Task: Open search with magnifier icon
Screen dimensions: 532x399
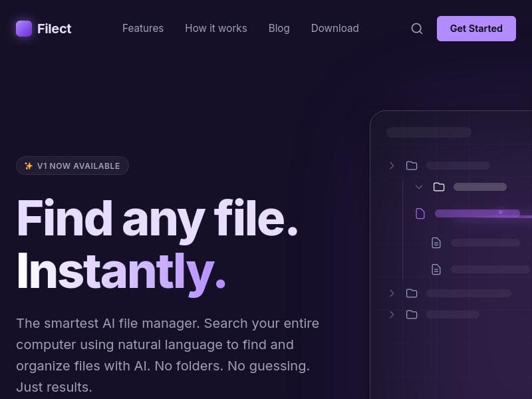Action: tap(417, 29)
